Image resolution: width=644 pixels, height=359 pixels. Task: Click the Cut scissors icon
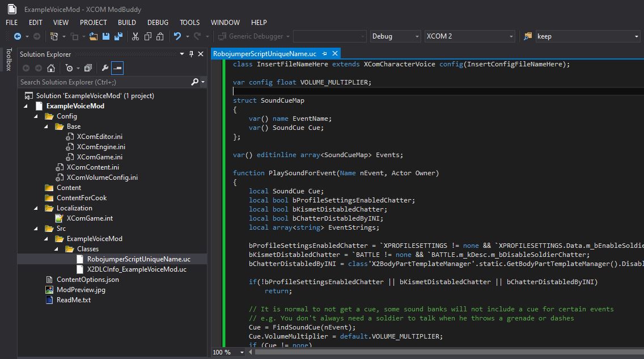click(135, 36)
